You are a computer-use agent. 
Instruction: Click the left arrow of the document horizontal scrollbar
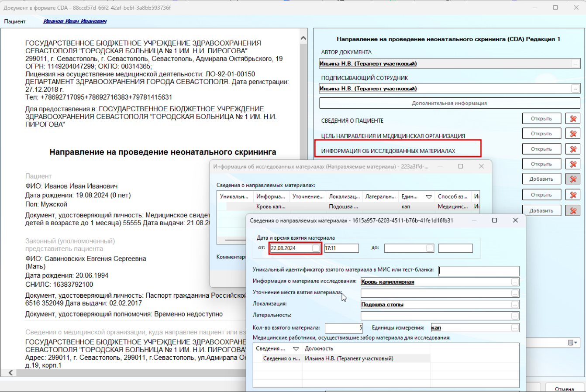tap(11, 373)
